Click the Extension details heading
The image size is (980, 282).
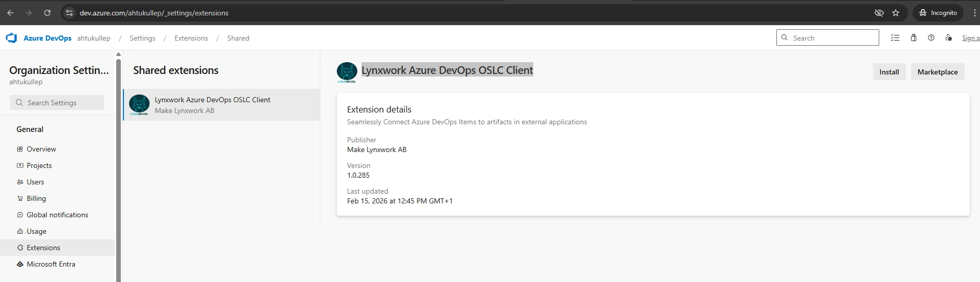[379, 109]
